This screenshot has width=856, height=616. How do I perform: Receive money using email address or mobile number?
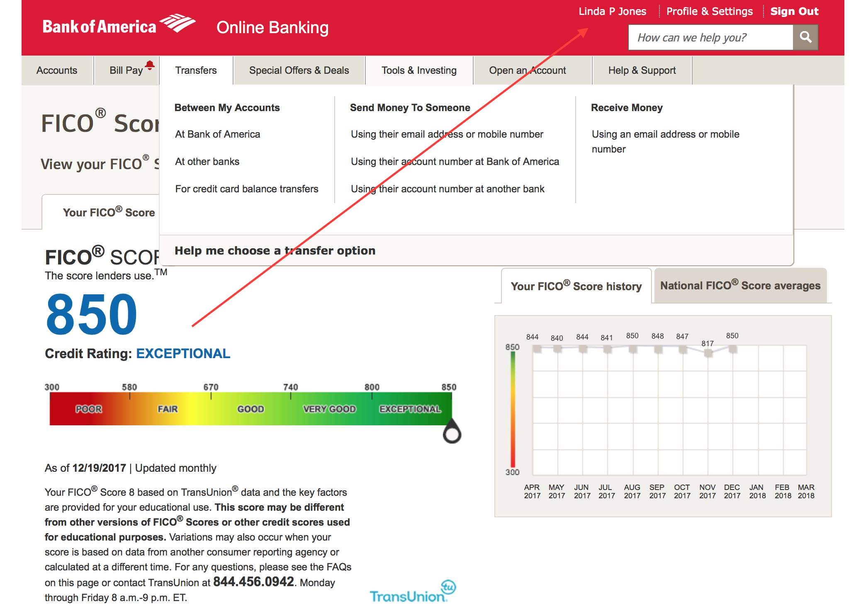(x=666, y=142)
